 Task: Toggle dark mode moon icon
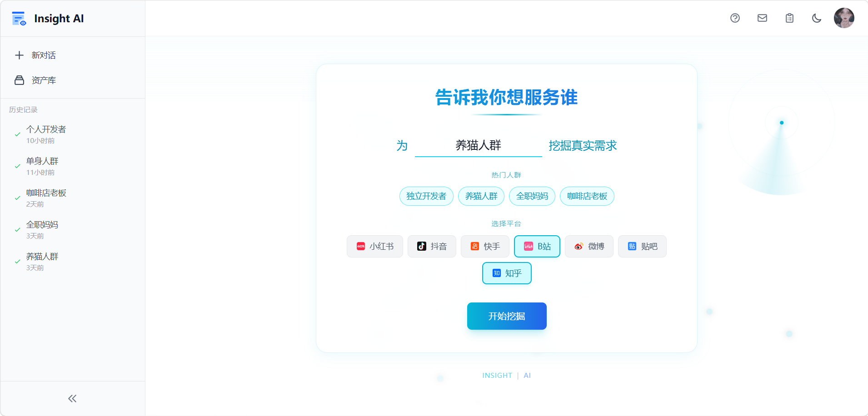(x=817, y=18)
